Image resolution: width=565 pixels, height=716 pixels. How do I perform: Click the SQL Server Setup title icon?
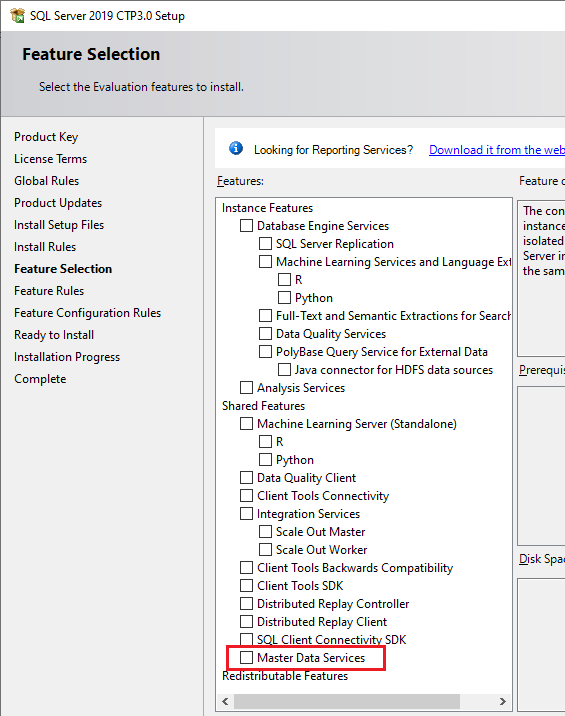[18, 15]
